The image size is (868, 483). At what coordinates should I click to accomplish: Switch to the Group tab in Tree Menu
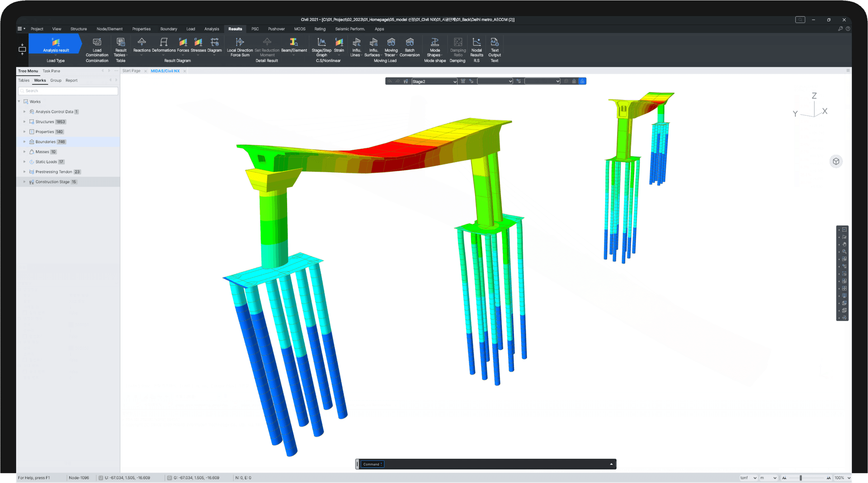click(x=56, y=80)
